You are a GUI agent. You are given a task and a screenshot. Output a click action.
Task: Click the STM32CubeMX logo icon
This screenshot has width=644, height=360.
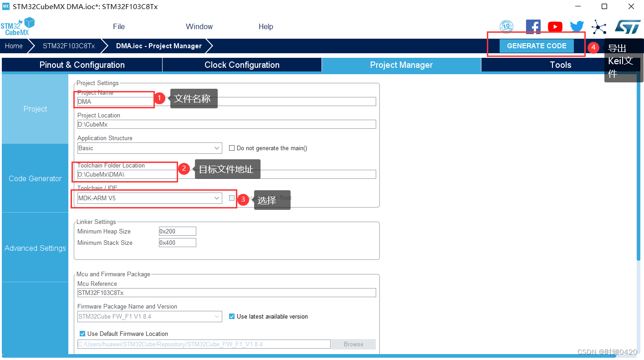[x=18, y=26]
